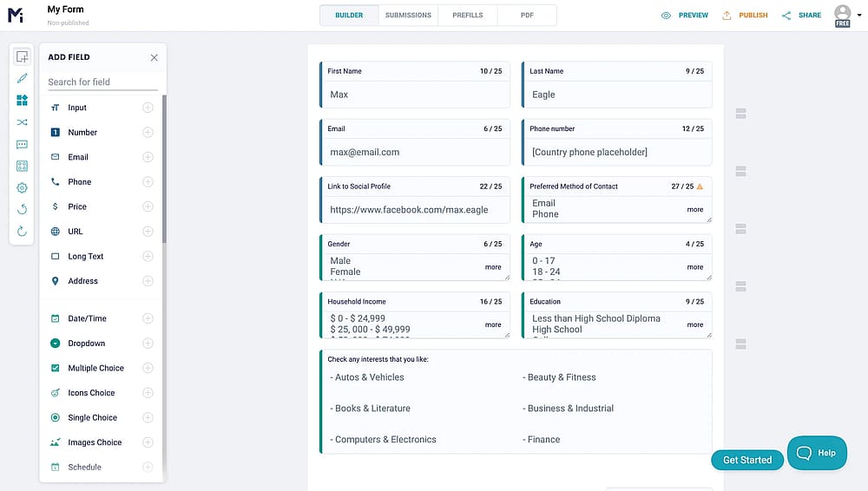Open the PDF tab
868x491 pixels.
click(527, 16)
